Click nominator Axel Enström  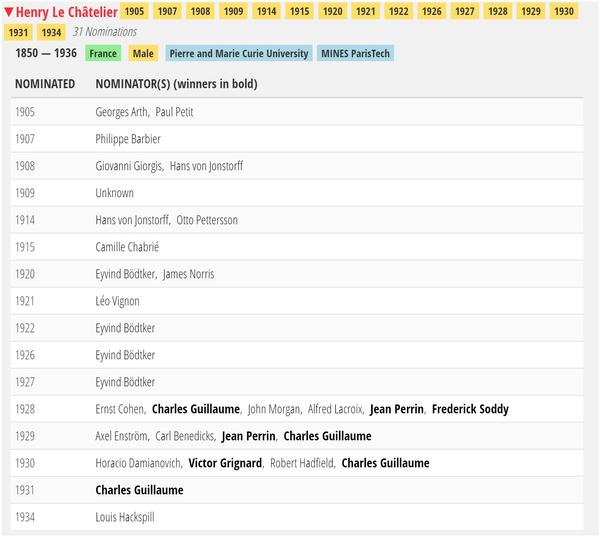(122, 436)
